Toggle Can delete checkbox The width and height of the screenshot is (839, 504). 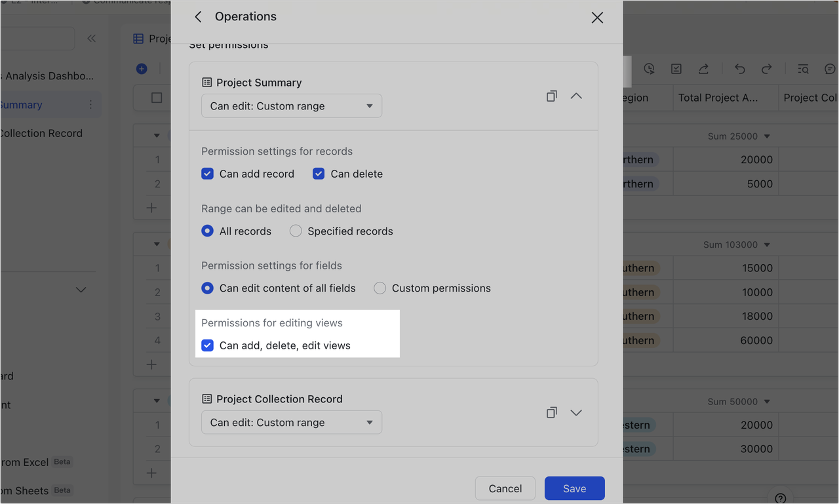pos(319,174)
